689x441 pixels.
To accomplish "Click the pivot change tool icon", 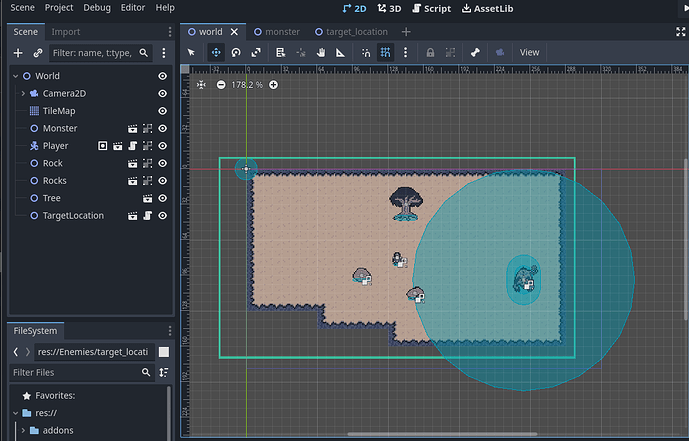I will 301,52.
